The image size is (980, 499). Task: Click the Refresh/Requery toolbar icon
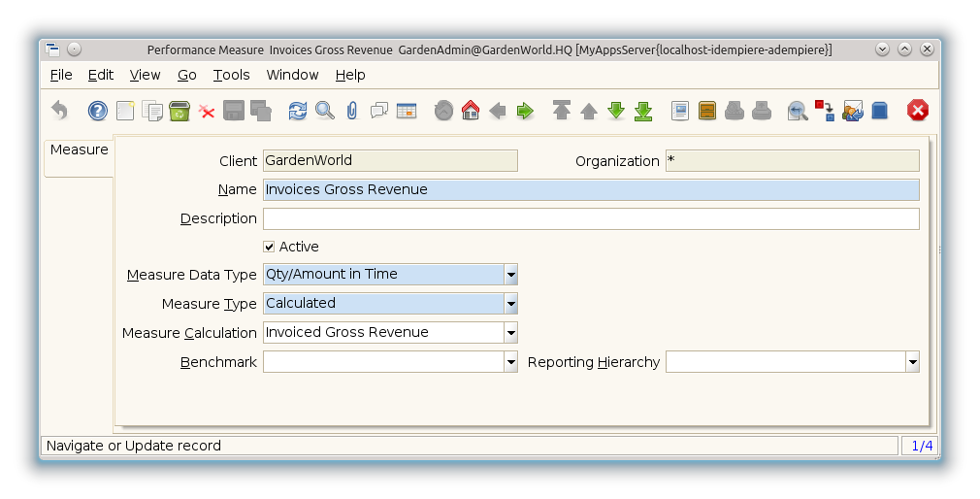tap(298, 111)
